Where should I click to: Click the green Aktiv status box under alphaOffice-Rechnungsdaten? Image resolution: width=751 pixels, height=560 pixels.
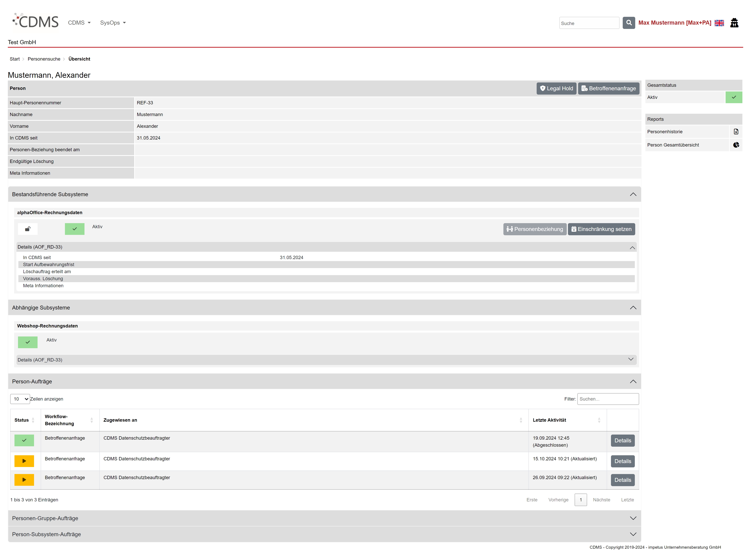click(75, 229)
